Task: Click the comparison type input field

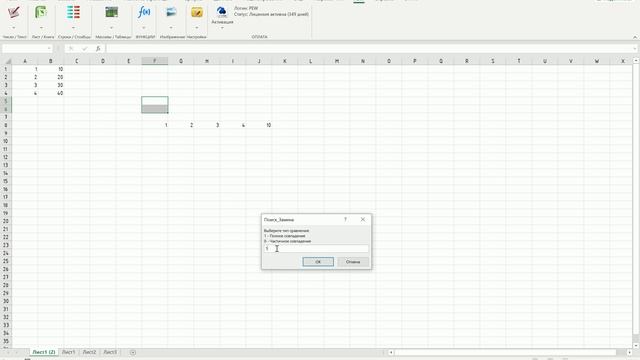Action: pyautogui.click(x=316, y=249)
